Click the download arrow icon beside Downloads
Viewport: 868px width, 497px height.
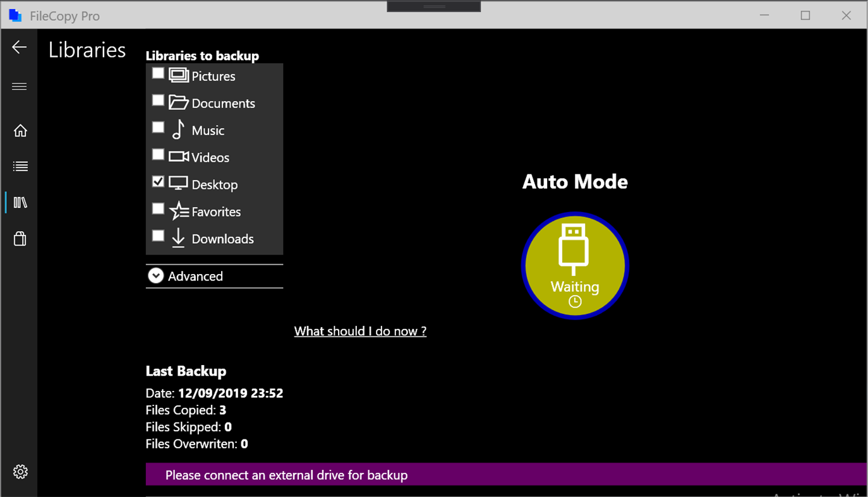point(178,239)
